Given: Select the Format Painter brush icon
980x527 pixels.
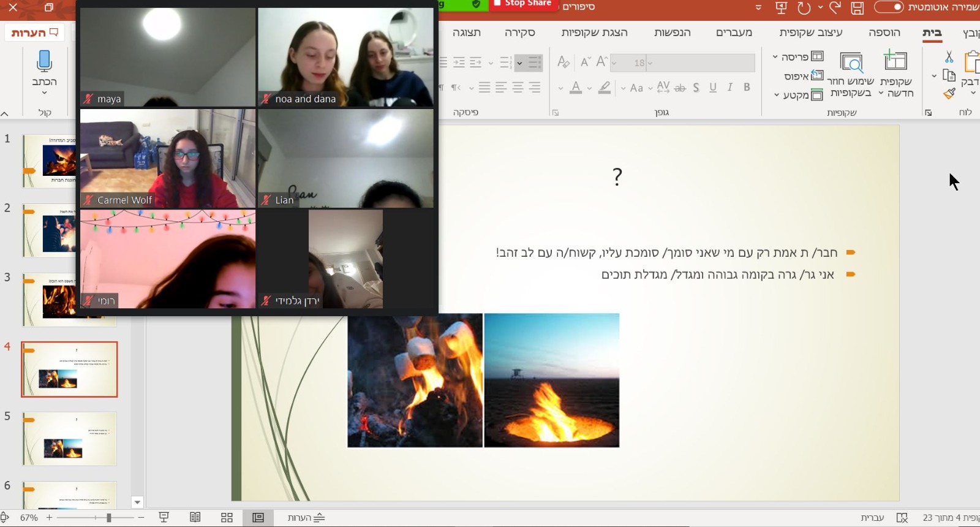Looking at the screenshot, I should pyautogui.click(x=949, y=94).
